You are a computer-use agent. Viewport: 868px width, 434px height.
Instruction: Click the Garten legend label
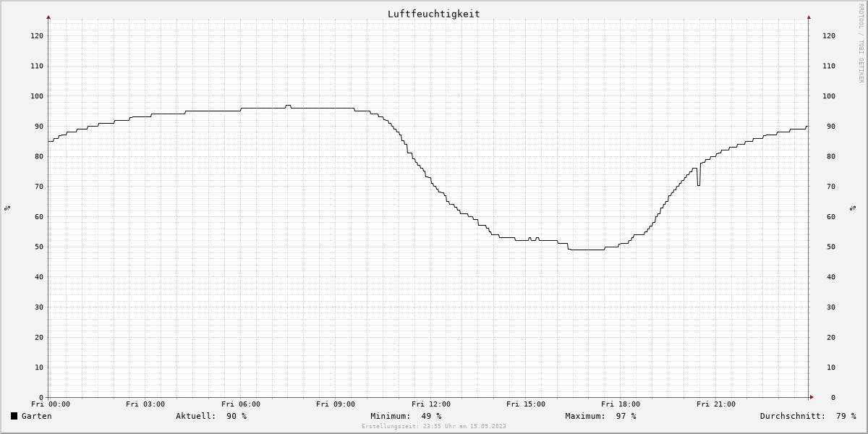(36, 416)
